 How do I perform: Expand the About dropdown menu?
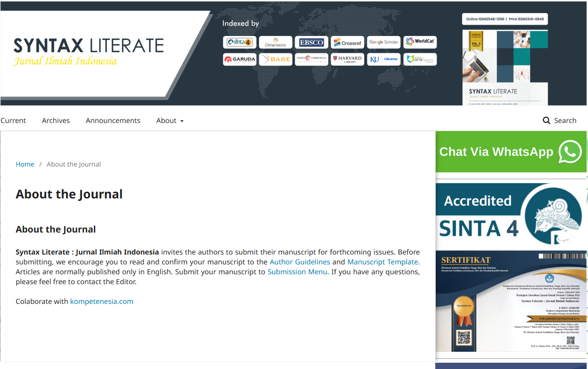point(170,120)
